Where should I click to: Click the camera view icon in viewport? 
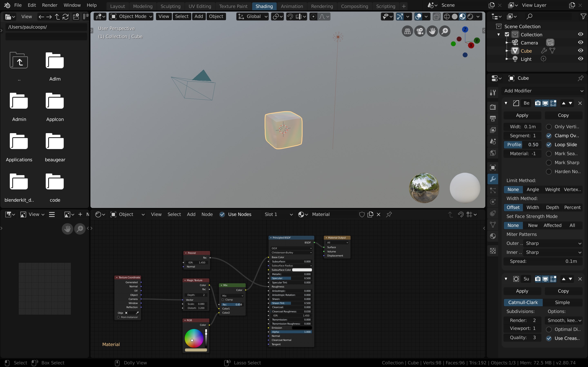click(420, 31)
